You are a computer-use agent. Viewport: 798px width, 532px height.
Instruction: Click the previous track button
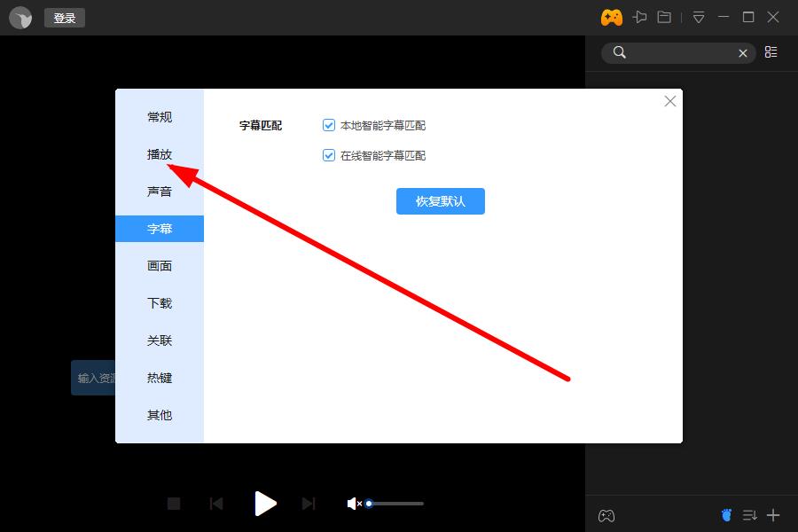coord(216,504)
